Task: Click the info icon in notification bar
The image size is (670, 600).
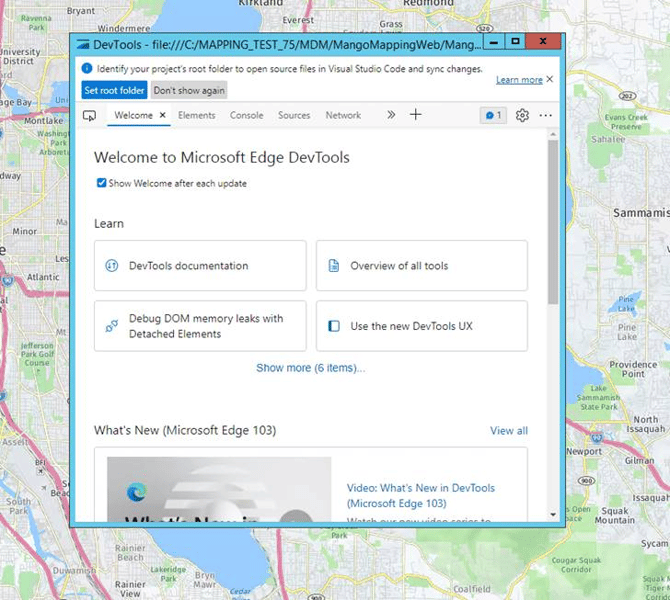Action: click(x=87, y=68)
